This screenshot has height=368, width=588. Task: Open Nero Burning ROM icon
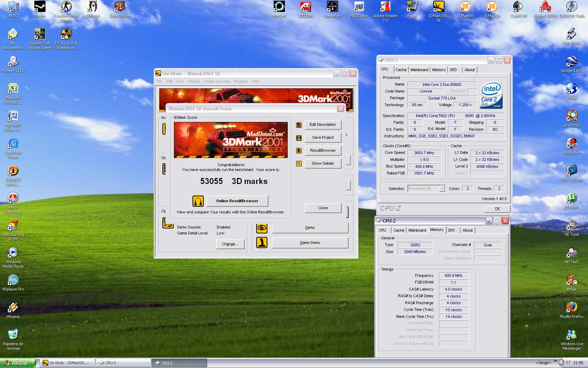pos(13,230)
